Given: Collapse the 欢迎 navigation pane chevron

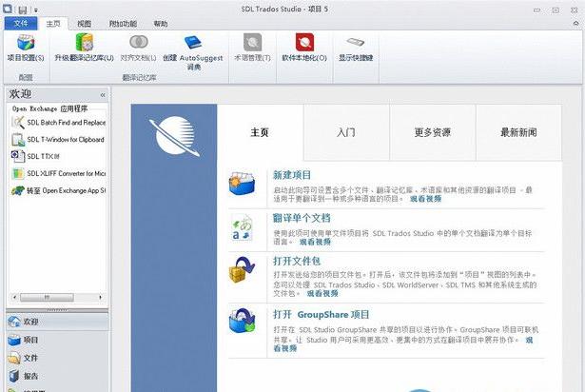Looking at the screenshot, I should click(x=103, y=95).
